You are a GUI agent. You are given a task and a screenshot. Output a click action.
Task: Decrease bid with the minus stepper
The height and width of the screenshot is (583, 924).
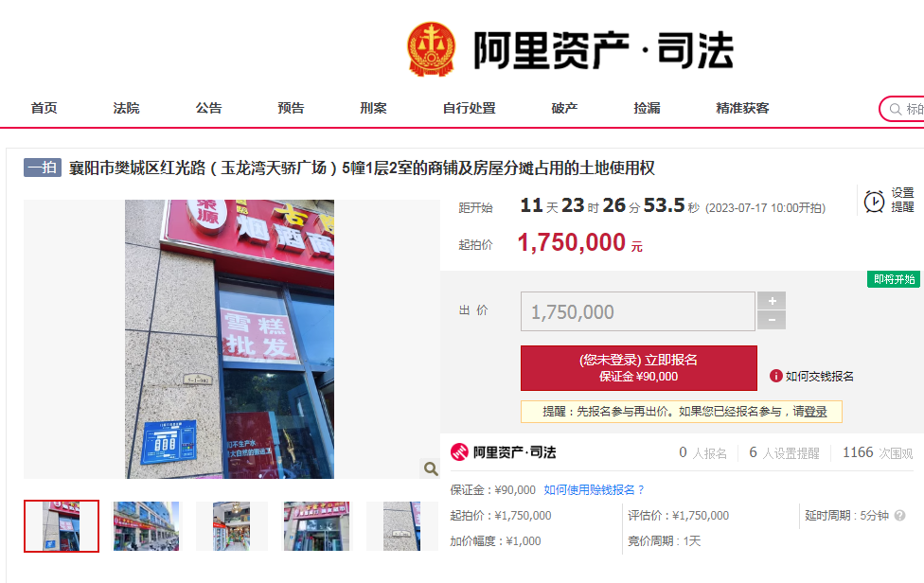coord(772,320)
